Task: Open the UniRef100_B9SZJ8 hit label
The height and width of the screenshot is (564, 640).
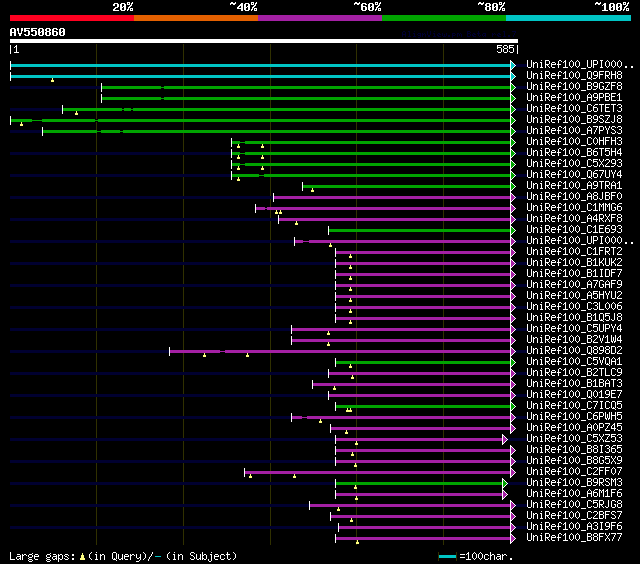Action: pyautogui.click(x=574, y=120)
